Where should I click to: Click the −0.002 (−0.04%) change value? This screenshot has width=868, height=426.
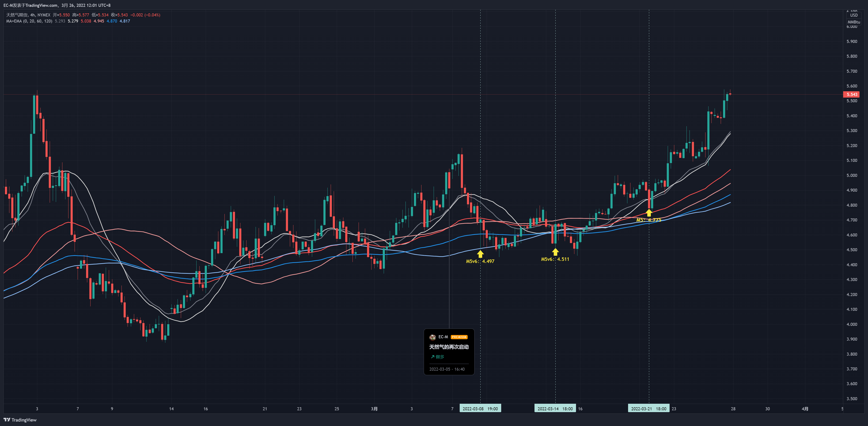[x=145, y=15]
